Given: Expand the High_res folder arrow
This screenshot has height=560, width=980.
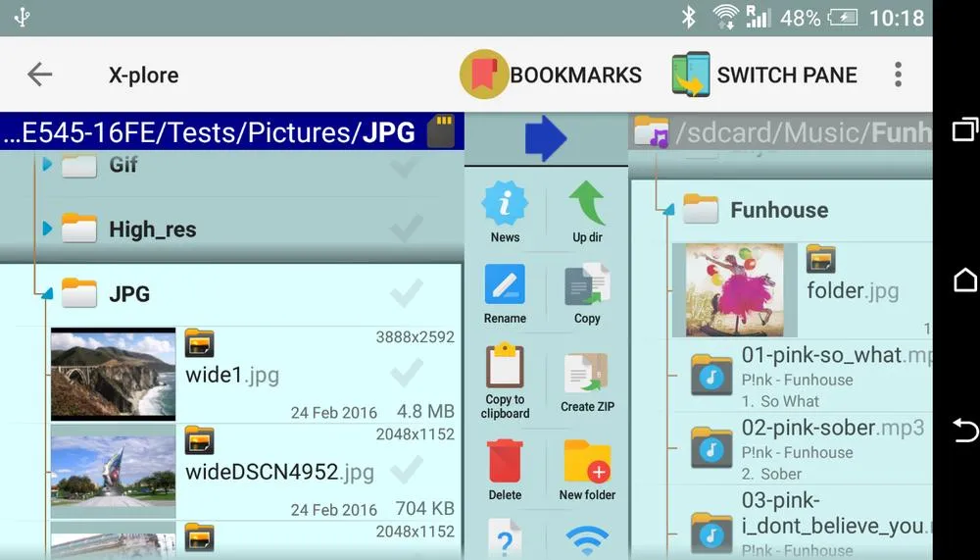Looking at the screenshot, I should click(x=47, y=229).
